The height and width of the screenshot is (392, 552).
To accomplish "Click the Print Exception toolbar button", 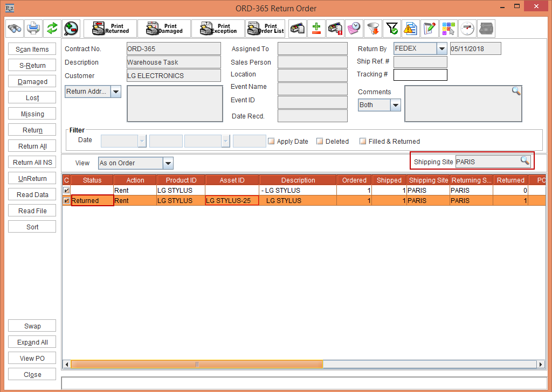I will coord(217,29).
